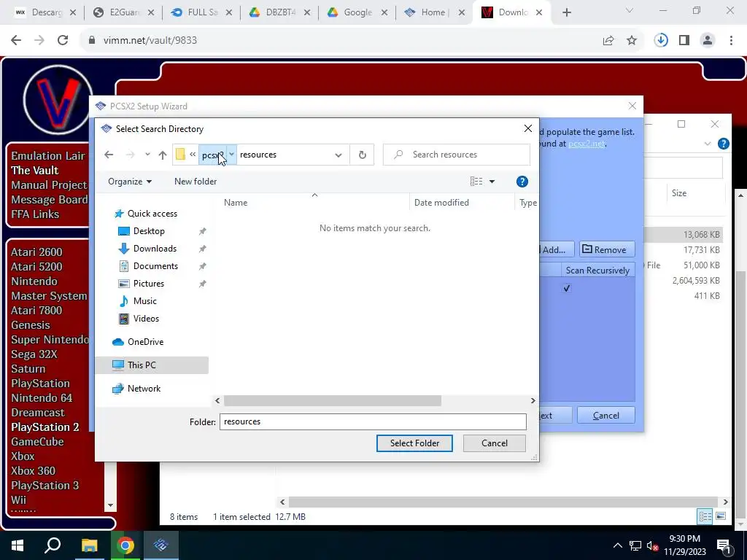The image size is (747, 560).
Task: Click Remove in PCSX2 Setup Wizard
Action: [x=607, y=249]
